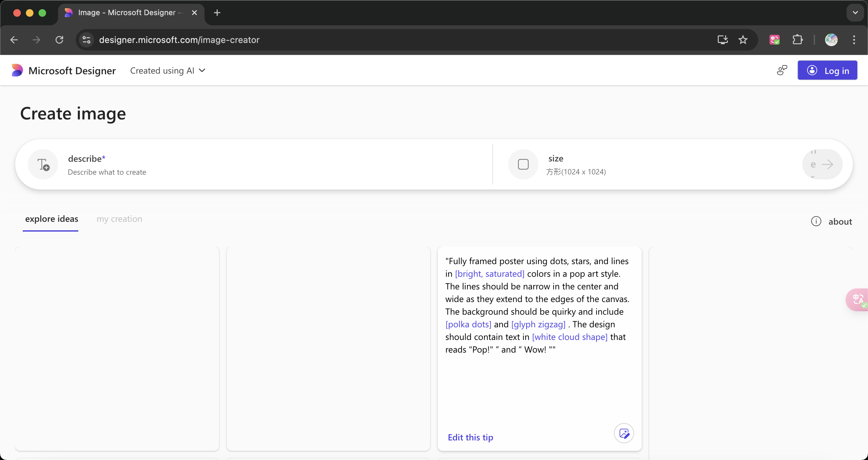Image resolution: width=868 pixels, height=460 pixels.
Task: Click the Microsoft Designer logo icon
Action: click(17, 70)
